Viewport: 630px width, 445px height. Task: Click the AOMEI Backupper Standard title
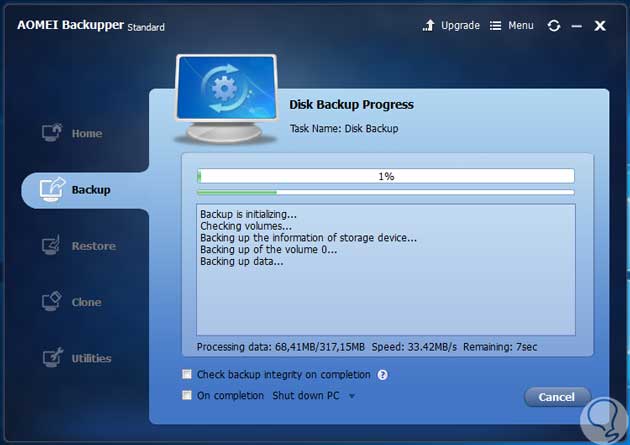pyautogui.click(x=91, y=26)
